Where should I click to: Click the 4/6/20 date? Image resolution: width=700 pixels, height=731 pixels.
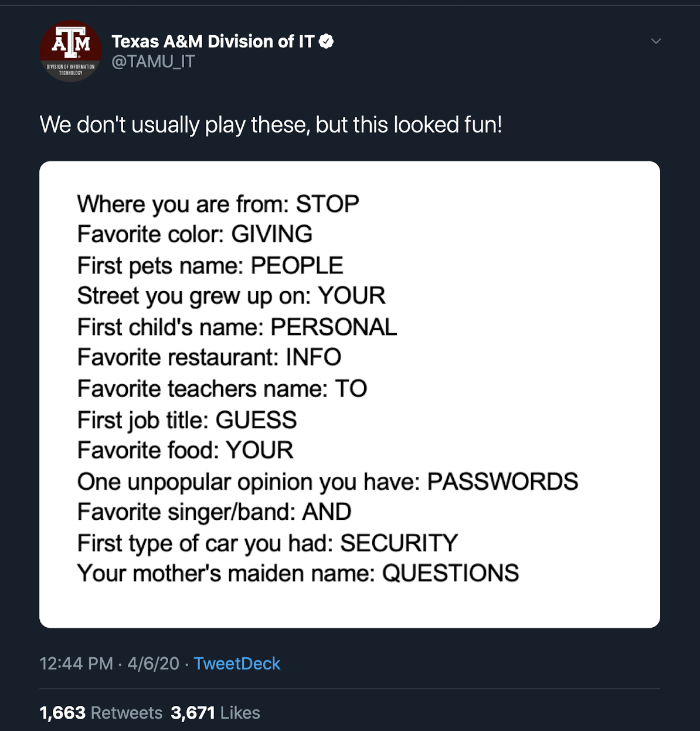[x=153, y=664]
